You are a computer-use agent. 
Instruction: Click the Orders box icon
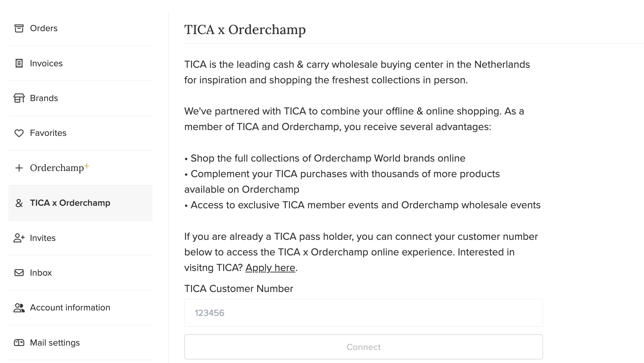[19, 28]
